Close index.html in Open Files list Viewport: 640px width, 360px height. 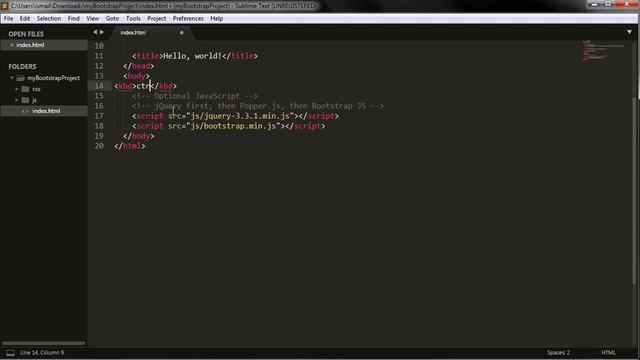[x=12, y=45]
